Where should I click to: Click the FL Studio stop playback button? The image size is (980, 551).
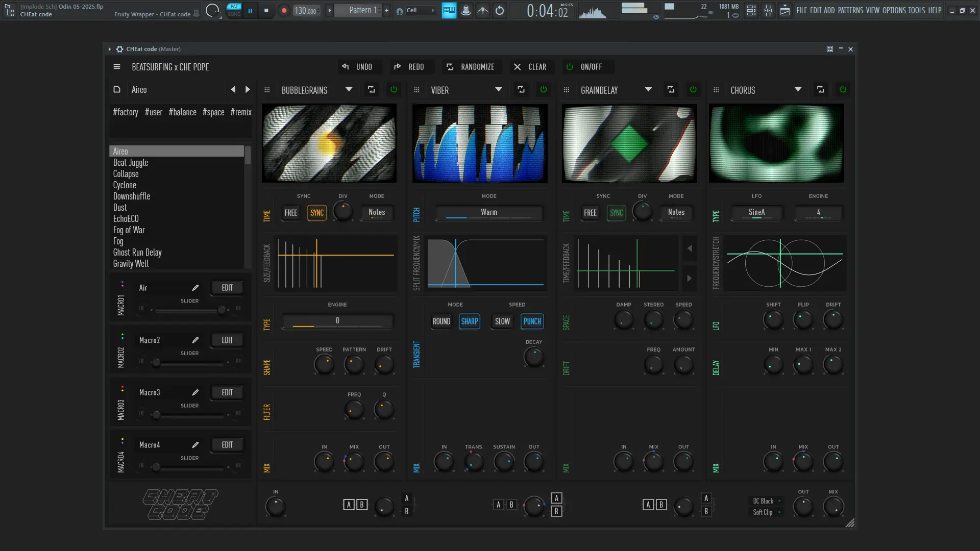coord(266,10)
